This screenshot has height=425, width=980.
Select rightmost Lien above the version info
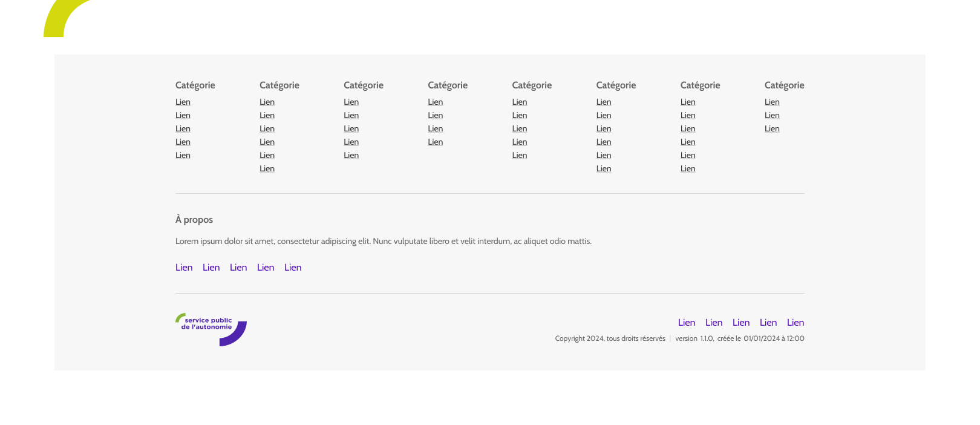[795, 323]
